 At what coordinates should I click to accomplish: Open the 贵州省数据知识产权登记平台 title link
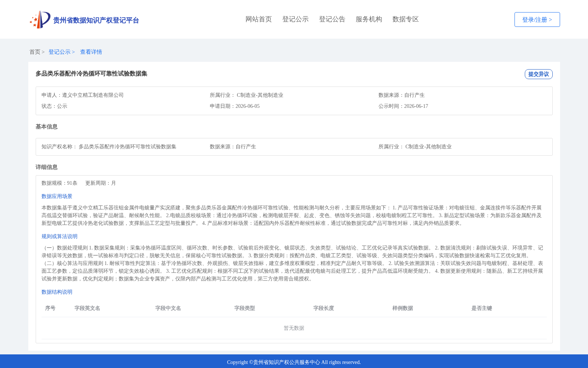click(x=96, y=20)
